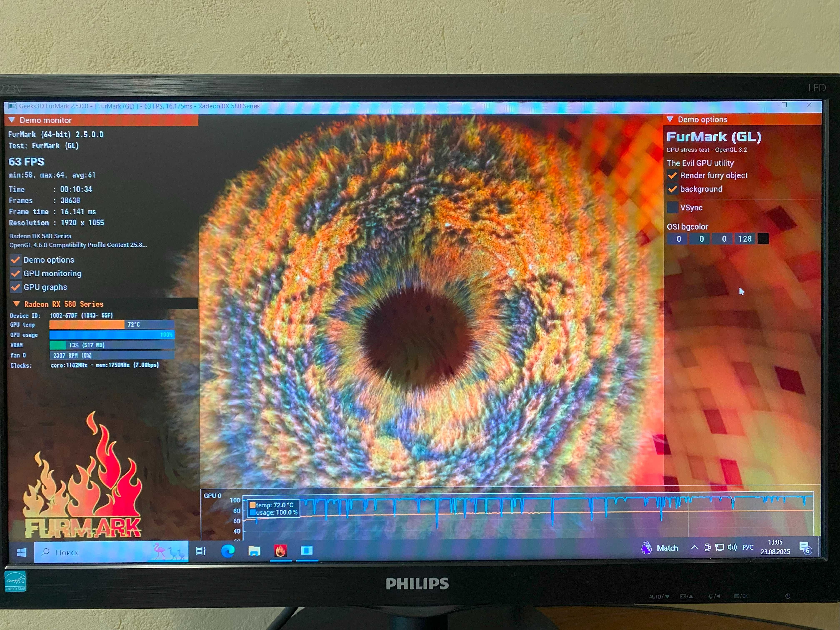This screenshot has width=840, height=630.
Task: Uncheck the GPU graphs checkbox
Action: tap(16, 287)
